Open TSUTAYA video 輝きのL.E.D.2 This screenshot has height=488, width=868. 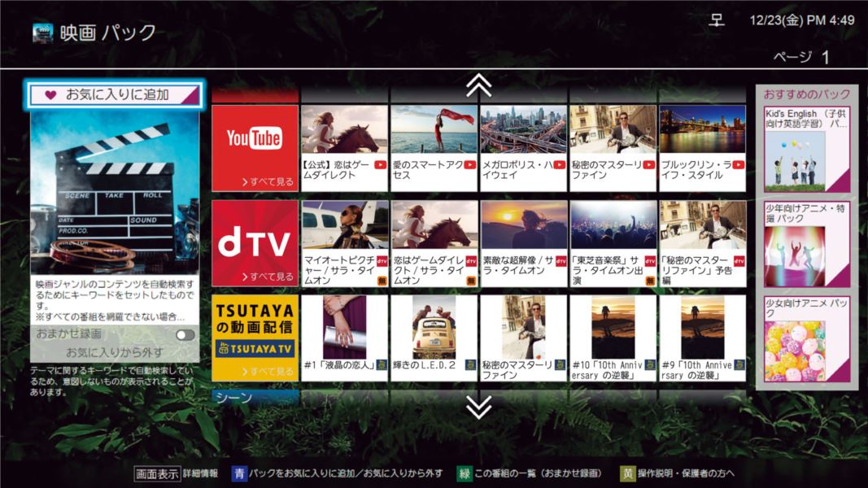pyautogui.click(x=434, y=338)
